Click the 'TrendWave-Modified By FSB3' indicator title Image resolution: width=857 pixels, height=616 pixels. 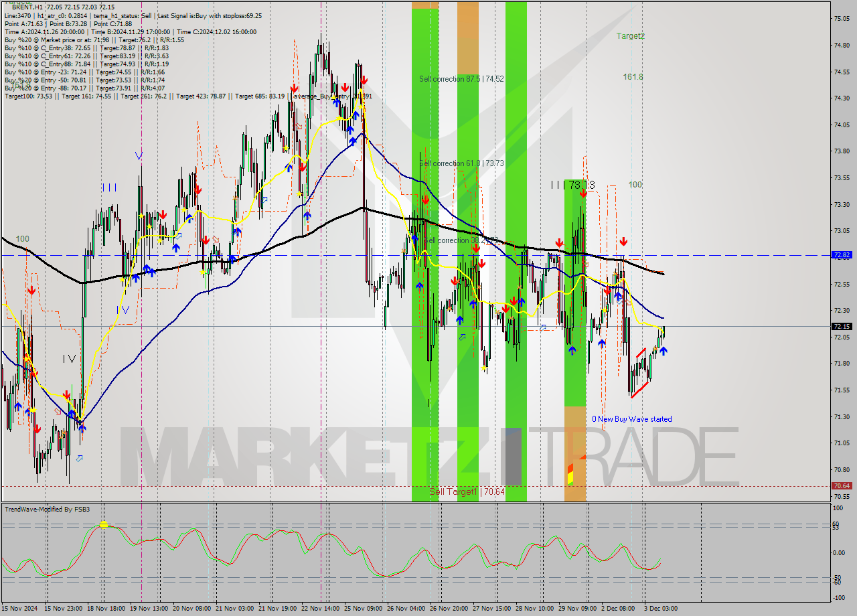coord(48,510)
